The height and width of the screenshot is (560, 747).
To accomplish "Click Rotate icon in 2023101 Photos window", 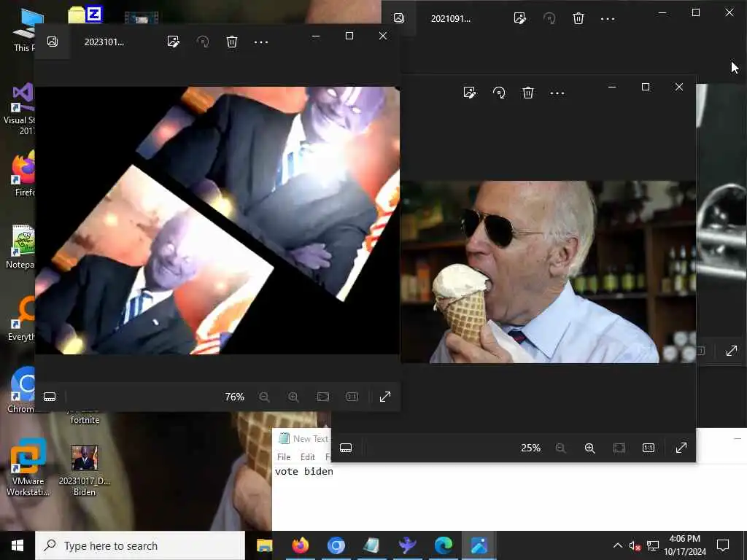I will [x=203, y=42].
